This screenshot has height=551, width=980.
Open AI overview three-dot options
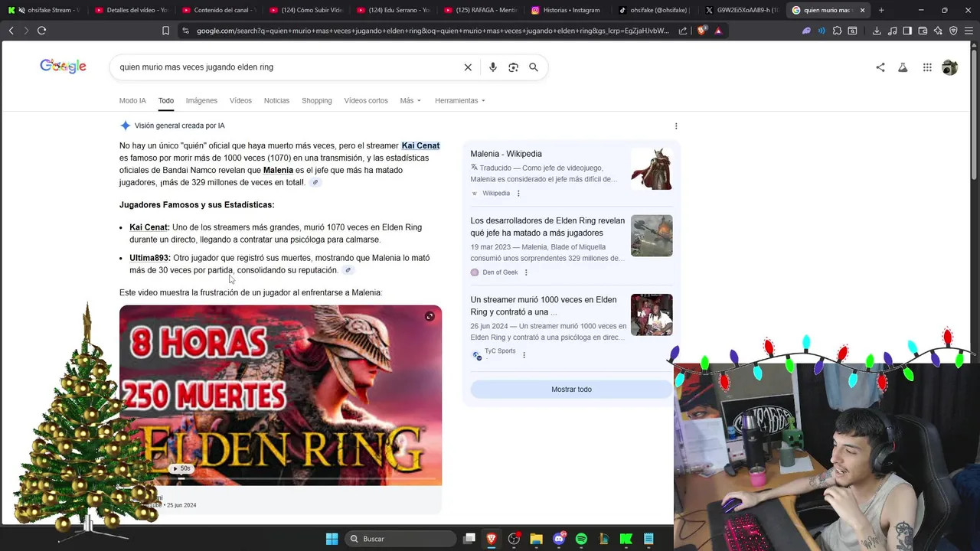click(676, 126)
